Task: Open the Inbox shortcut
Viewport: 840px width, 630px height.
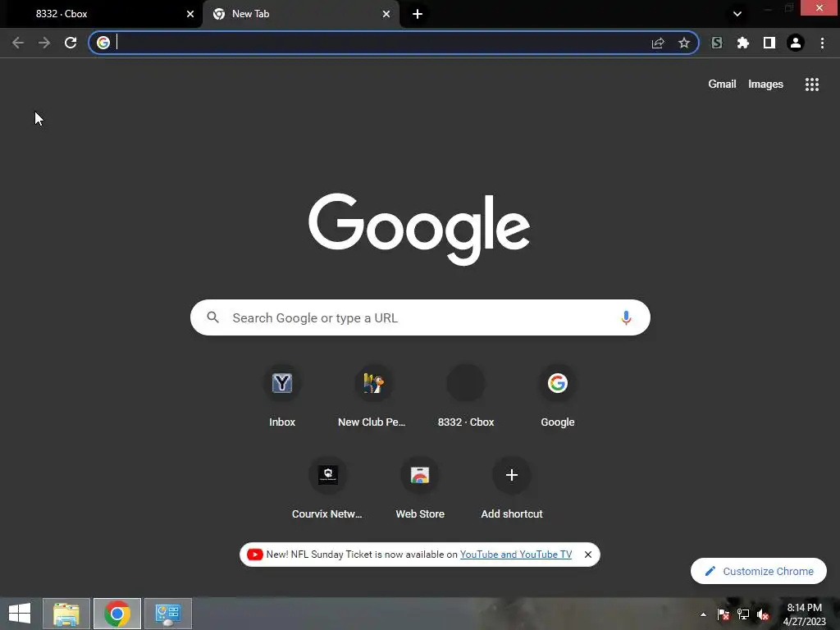Action: pos(282,397)
